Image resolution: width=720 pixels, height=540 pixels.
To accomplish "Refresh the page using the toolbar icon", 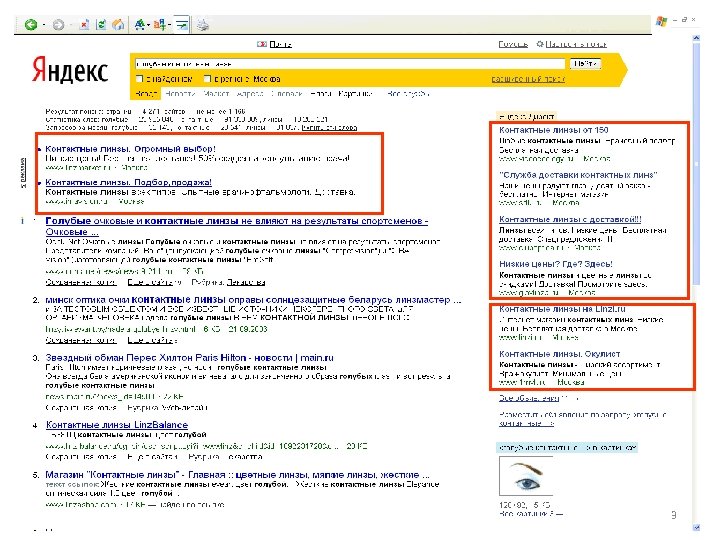I will click(x=101, y=24).
